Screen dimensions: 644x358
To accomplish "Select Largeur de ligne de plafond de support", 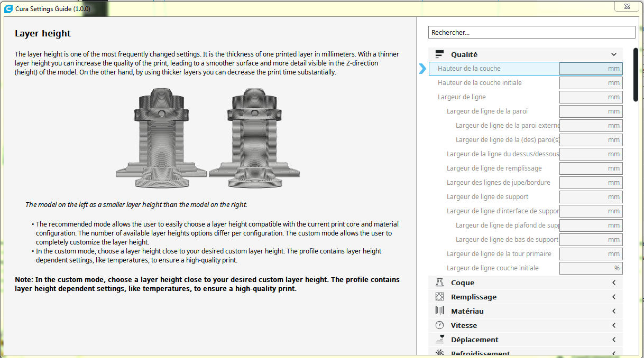I will 508,225.
